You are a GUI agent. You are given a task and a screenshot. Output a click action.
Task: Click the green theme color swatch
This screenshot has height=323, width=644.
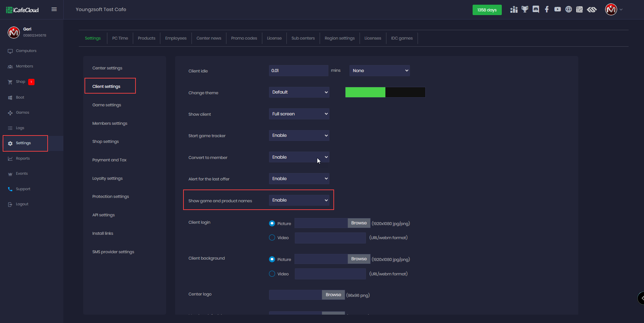point(365,92)
